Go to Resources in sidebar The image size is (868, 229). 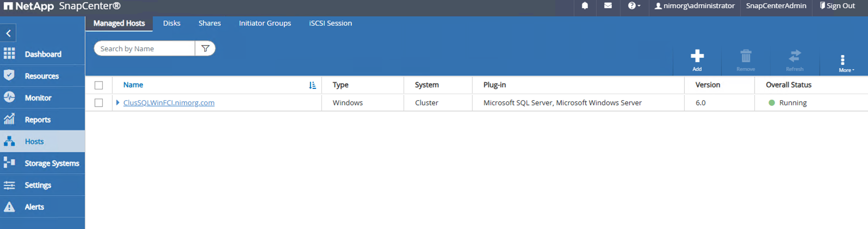point(42,76)
